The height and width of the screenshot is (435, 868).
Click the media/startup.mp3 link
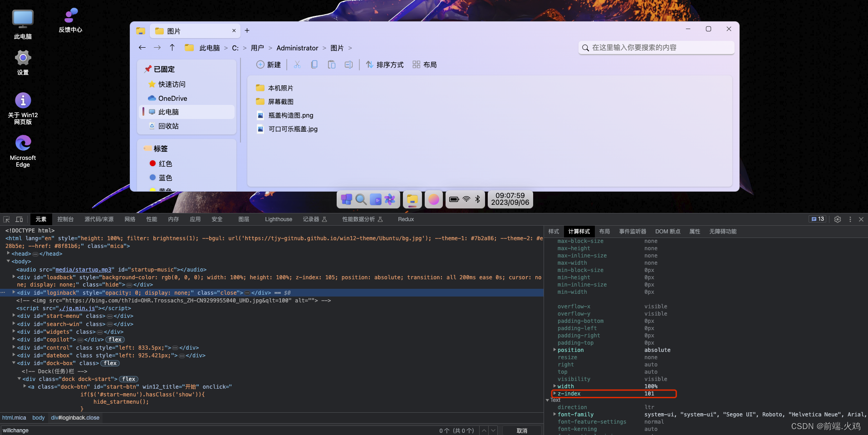[x=83, y=269]
